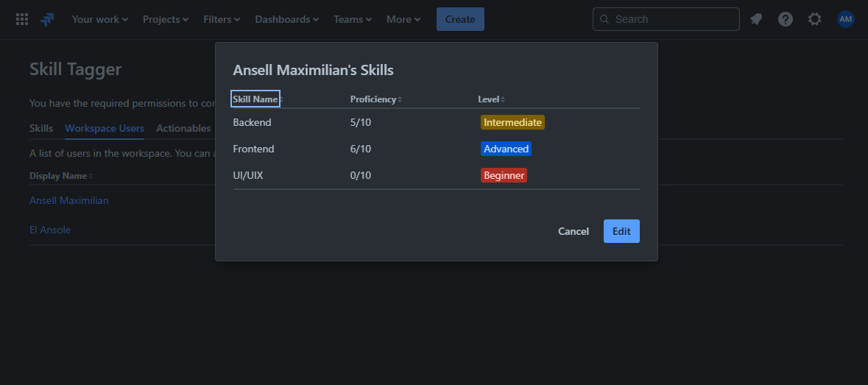Expand the Dashboards dropdown
Screen dimensions: 868x385
286,19
